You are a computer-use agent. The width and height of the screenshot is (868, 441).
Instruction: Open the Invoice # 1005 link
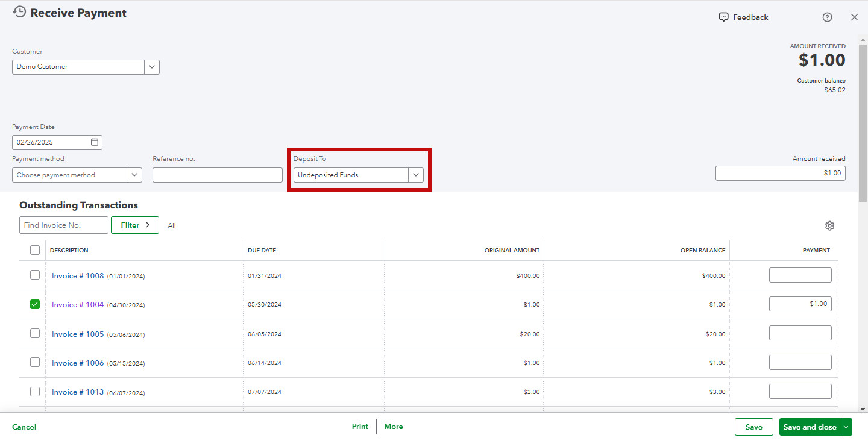78,334
